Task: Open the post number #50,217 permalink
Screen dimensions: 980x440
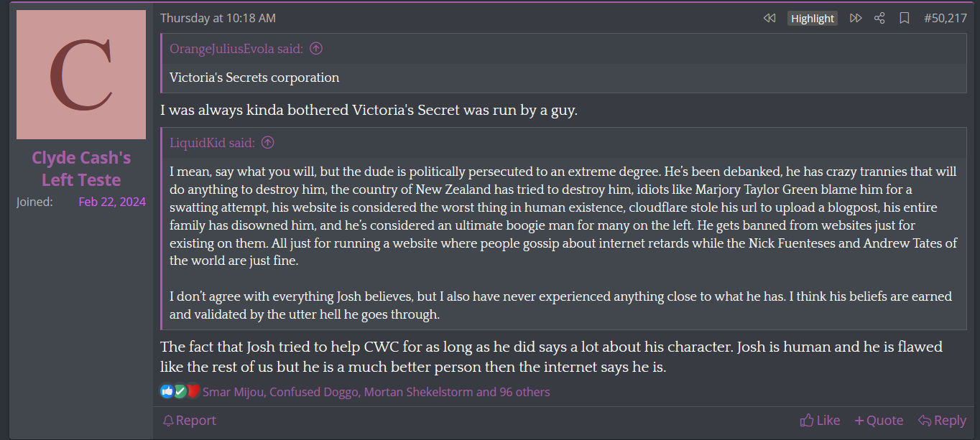Action: [x=945, y=19]
